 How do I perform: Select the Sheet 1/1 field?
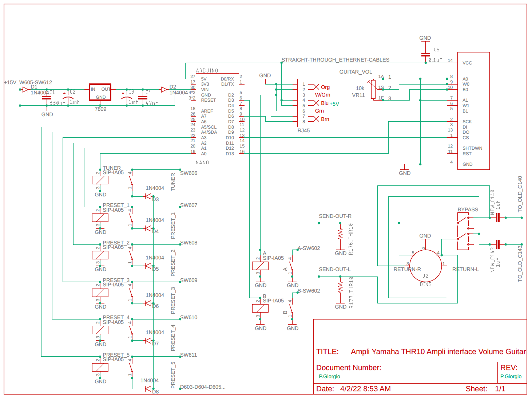point(485,389)
